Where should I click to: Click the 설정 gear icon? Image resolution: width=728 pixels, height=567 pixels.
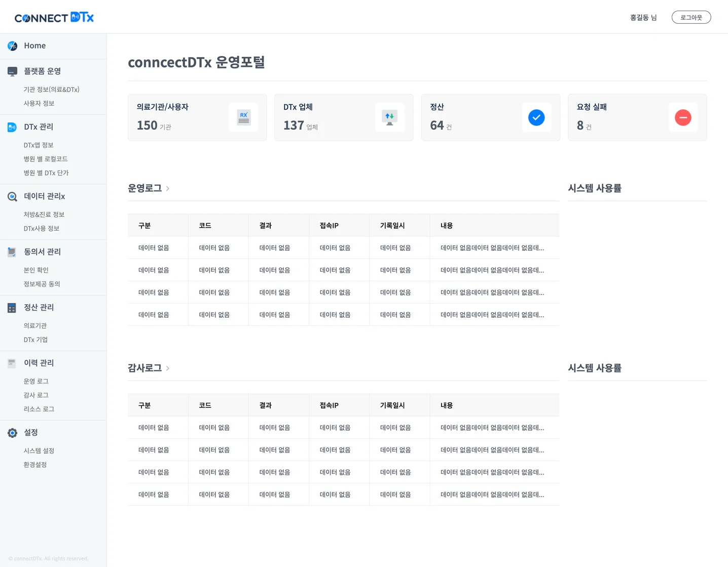point(13,433)
